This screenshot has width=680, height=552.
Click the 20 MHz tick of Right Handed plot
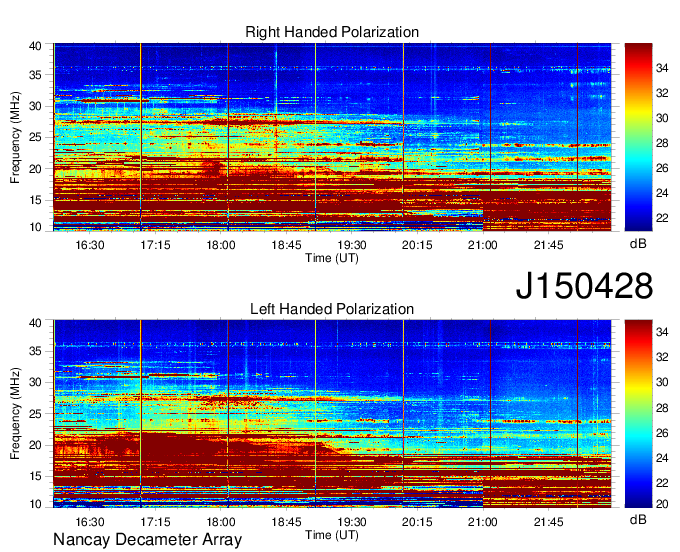(x=35, y=169)
